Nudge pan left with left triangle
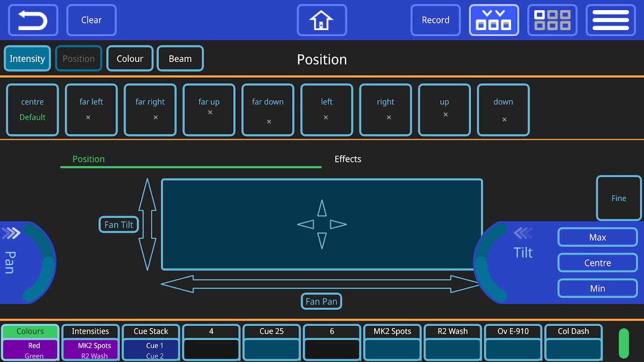 tap(306, 224)
